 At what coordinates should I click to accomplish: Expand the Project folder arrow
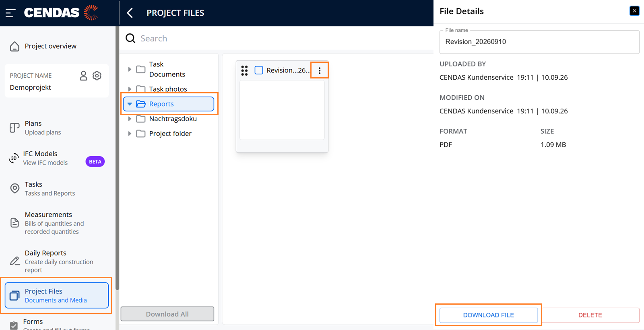click(x=130, y=134)
